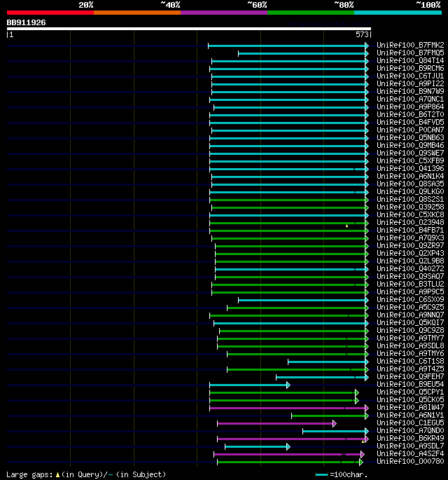This screenshot has height=480, width=448.
Task: Click the short cyan alignment bar for UniRef100_A9SDL7
Action: (x=258, y=447)
